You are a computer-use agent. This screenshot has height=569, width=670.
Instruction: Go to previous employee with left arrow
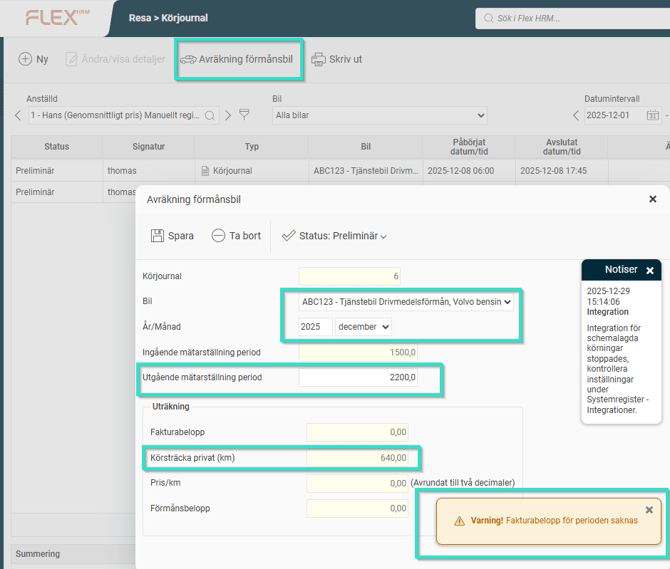click(x=18, y=116)
